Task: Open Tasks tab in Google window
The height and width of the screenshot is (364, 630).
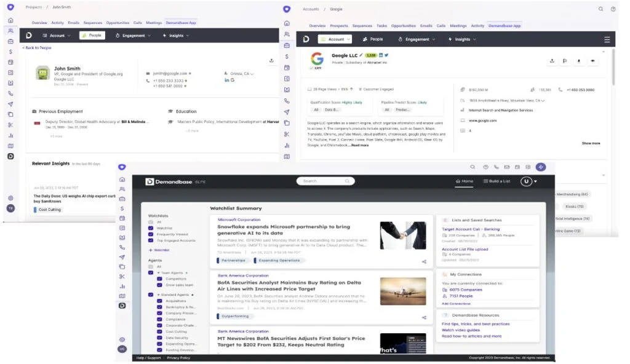Action: tap(381, 26)
